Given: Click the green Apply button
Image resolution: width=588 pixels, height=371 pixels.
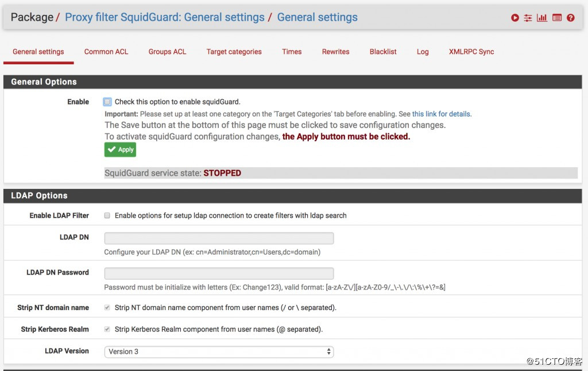Looking at the screenshot, I should coord(121,149).
